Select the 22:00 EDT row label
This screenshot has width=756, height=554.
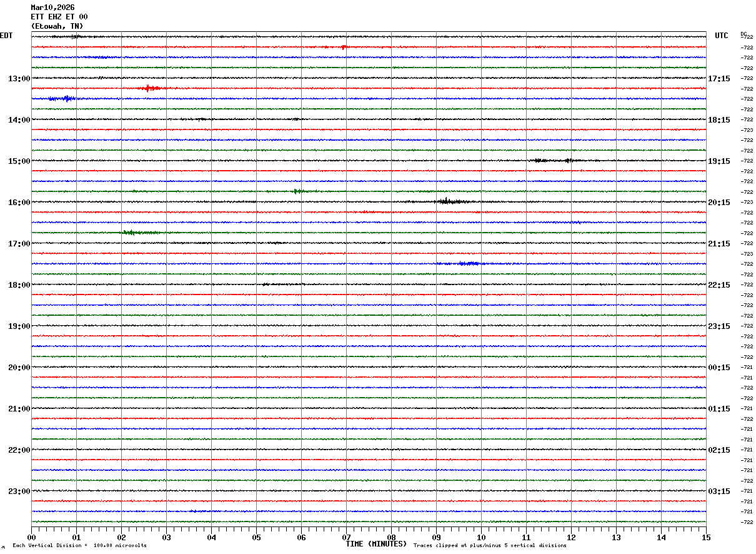click(19, 450)
